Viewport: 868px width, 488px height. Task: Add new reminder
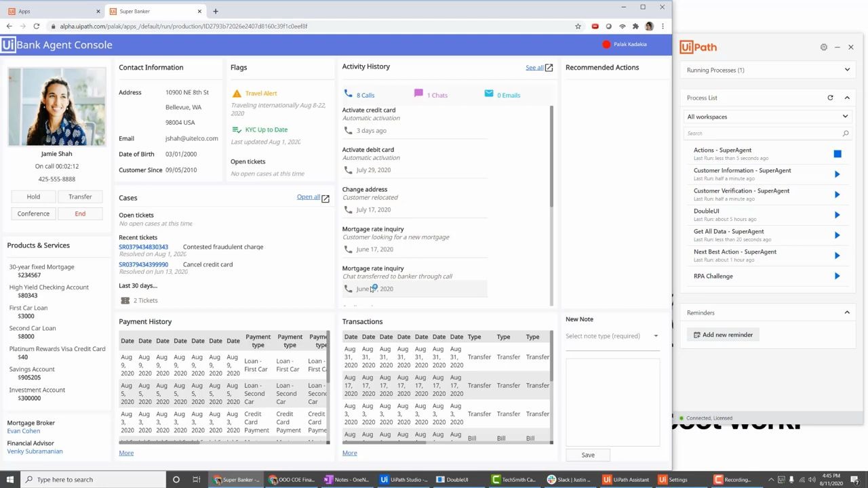point(723,335)
